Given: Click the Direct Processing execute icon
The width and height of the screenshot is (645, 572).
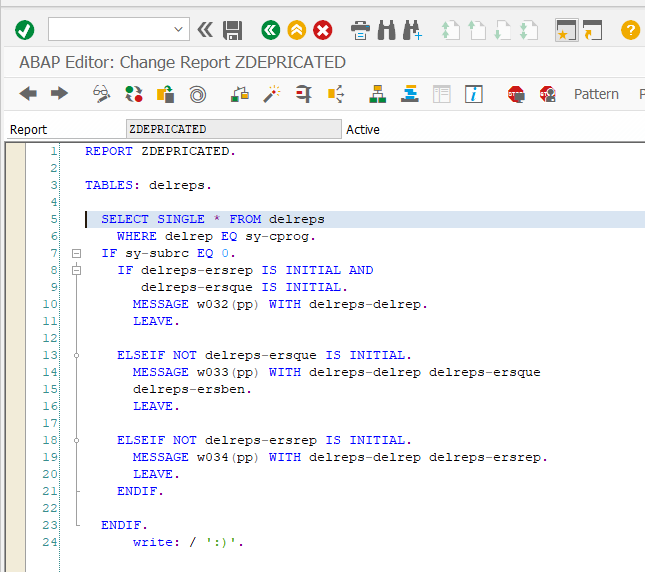Looking at the screenshot, I should [304, 94].
